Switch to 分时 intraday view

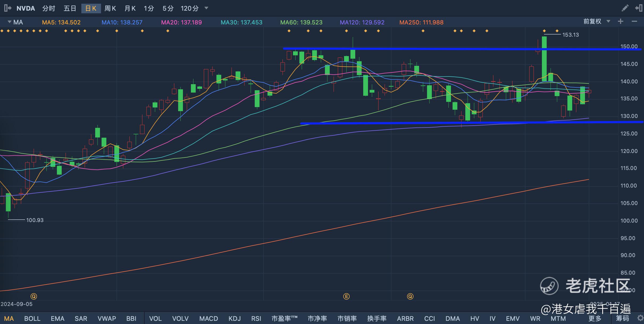49,8
